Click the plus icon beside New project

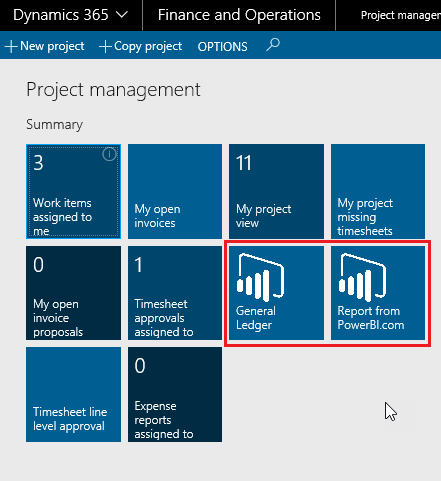[x=11, y=46]
